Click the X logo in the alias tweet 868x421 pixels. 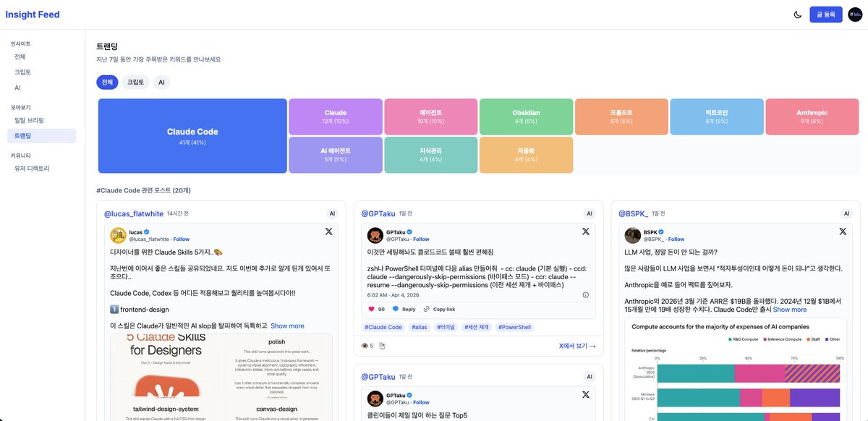tap(586, 231)
